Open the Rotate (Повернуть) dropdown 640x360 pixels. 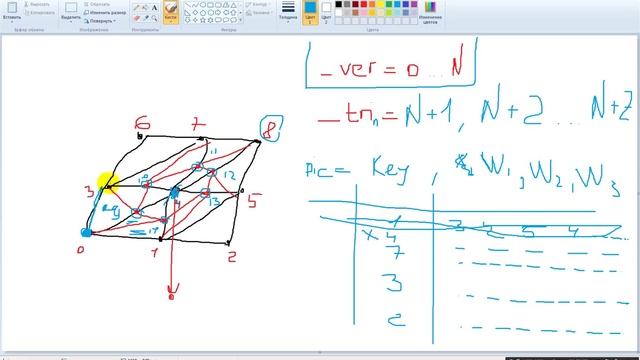pyautogui.click(x=100, y=20)
